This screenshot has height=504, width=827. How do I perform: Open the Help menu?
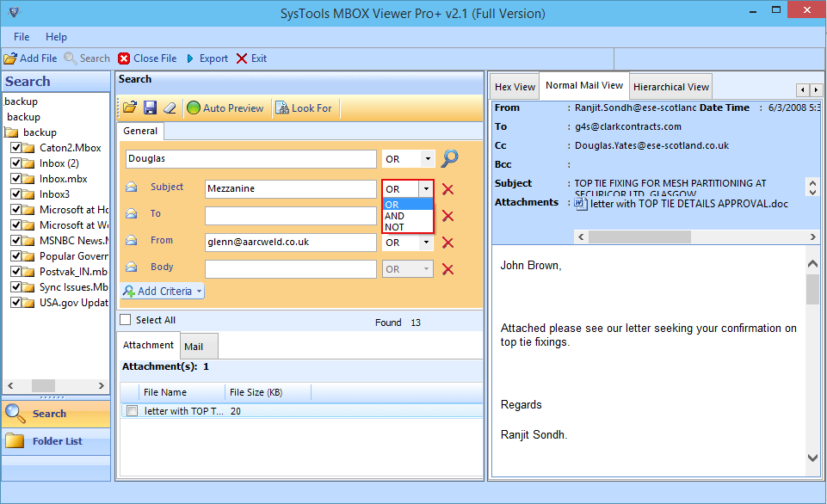tap(56, 37)
